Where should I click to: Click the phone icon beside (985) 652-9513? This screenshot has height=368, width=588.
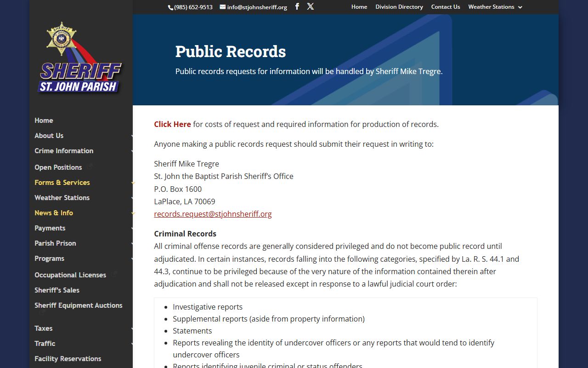click(170, 7)
